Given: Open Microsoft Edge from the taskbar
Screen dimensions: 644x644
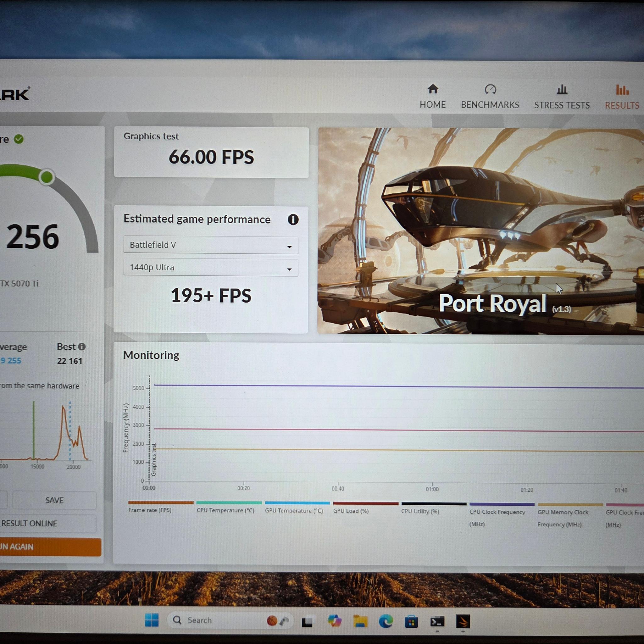Looking at the screenshot, I should [386, 622].
